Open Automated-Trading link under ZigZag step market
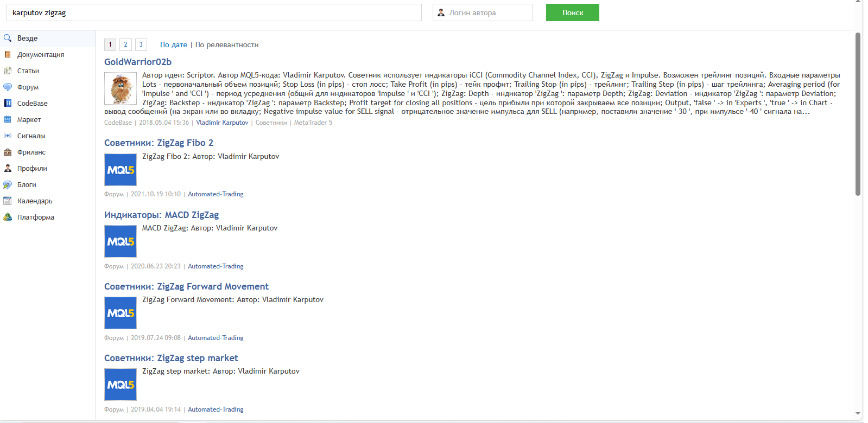 tap(216, 409)
